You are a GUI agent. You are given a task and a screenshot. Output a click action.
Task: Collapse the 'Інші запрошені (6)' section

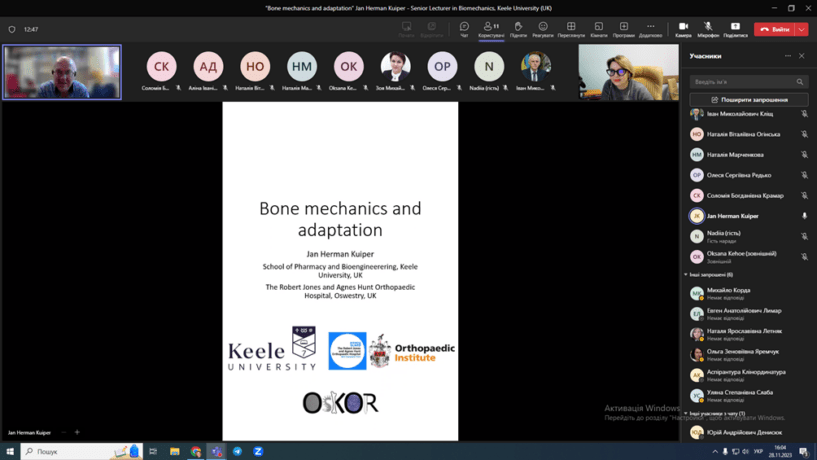[x=686, y=275]
